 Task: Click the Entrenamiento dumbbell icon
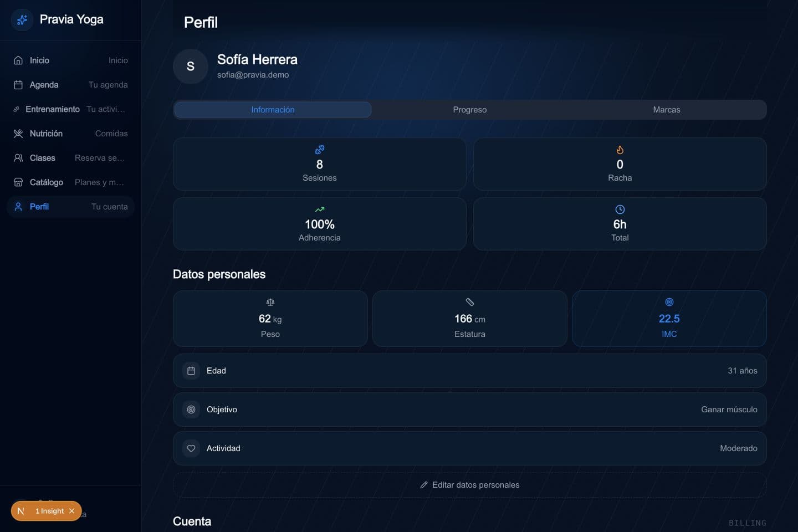pyautogui.click(x=17, y=109)
